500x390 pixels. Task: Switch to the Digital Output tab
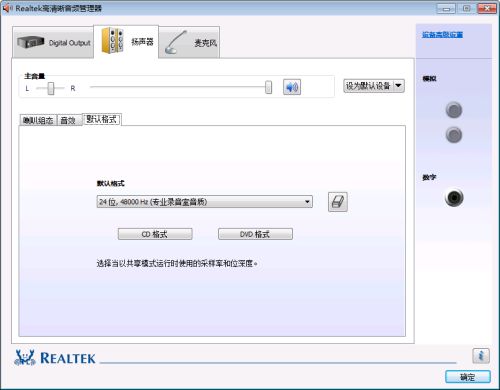53,42
